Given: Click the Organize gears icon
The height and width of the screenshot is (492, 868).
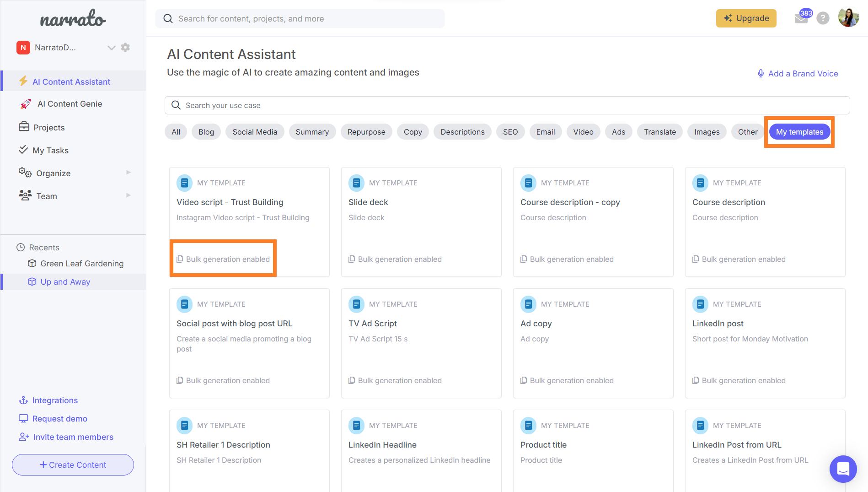Looking at the screenshot, I should coord(25,173).
